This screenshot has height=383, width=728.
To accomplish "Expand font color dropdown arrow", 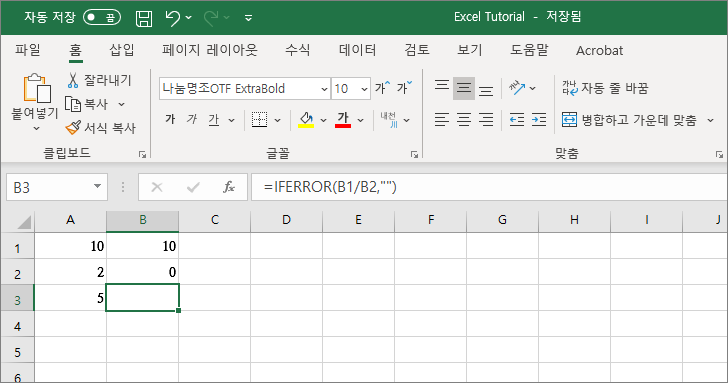I will click(360, 120).
